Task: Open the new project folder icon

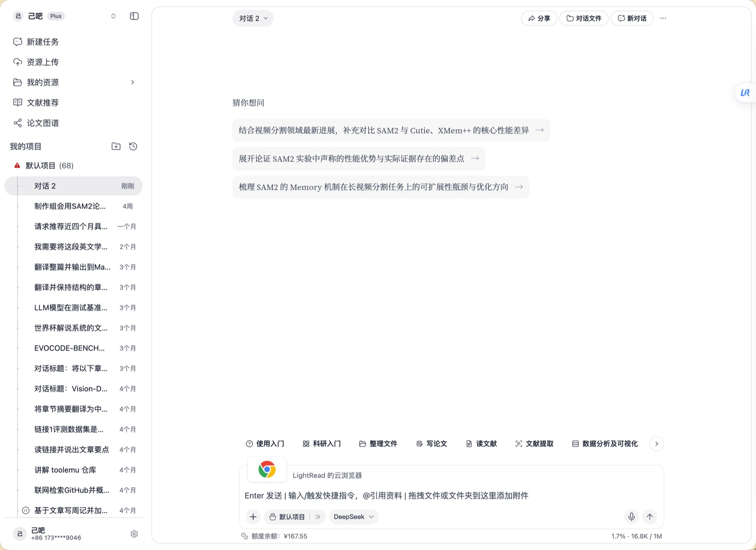Action: coord(116,146)
